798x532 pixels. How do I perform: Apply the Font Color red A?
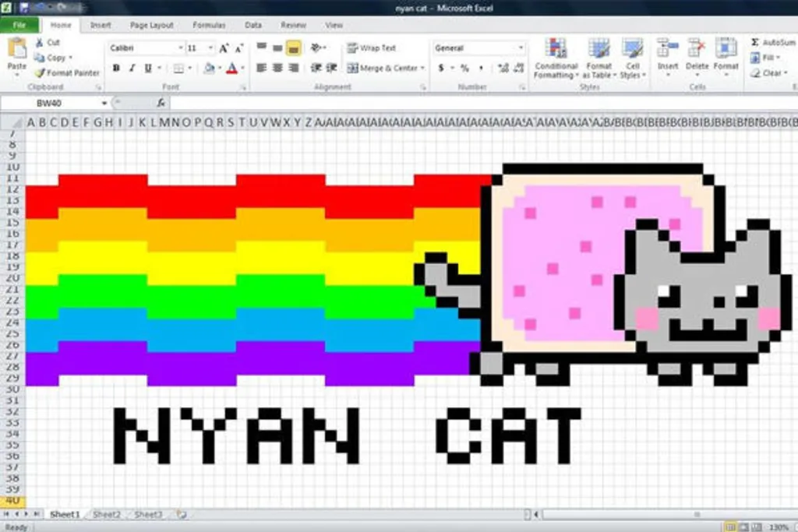232,68
